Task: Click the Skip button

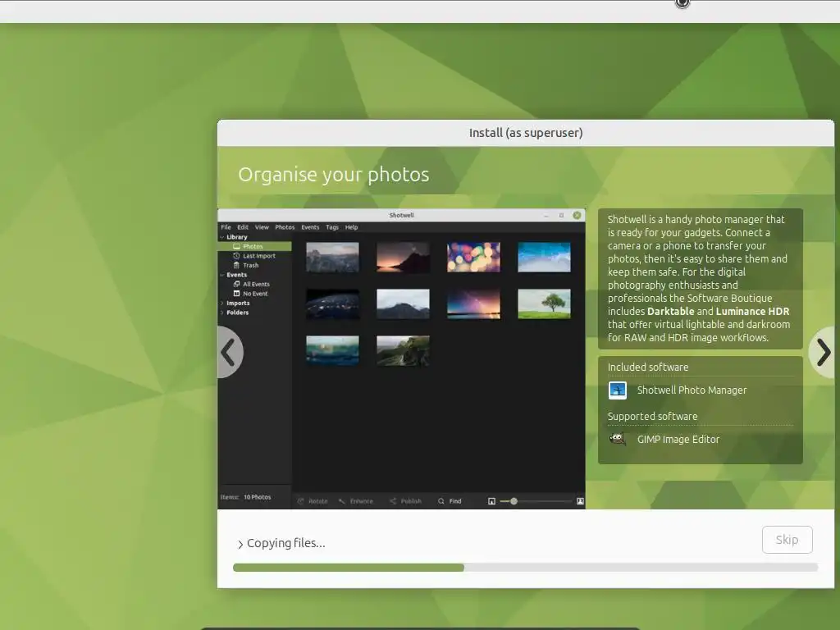Action: pyautogui.click(x=787, y=540)
